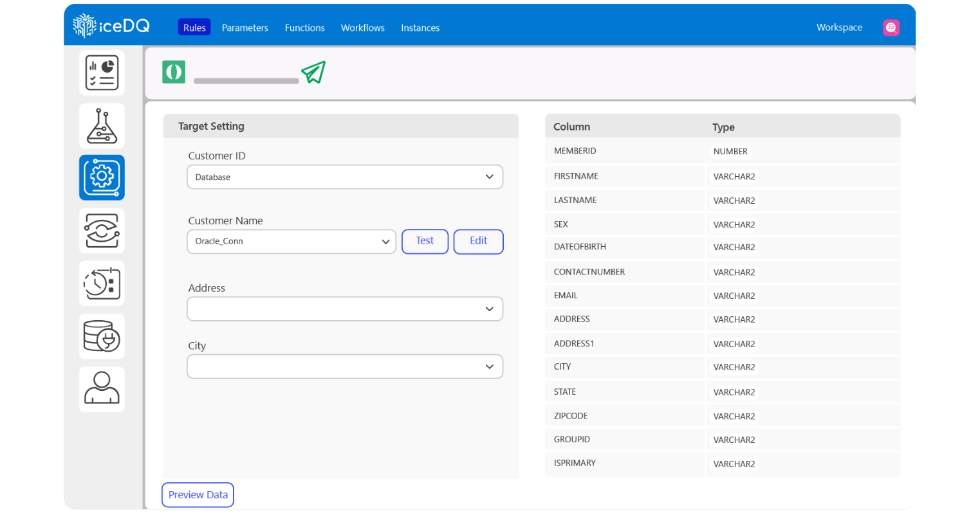The height and width of the screenshot is (513, 980).
Task: Open the sync eye sidebar icon
Action: 102,231
